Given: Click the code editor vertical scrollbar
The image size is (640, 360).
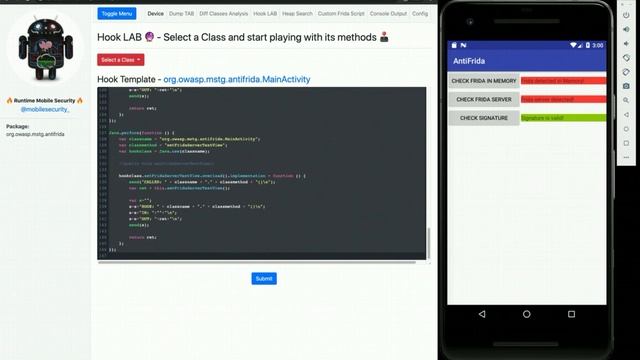Looking at the screenshot, I should coord(428,243).
